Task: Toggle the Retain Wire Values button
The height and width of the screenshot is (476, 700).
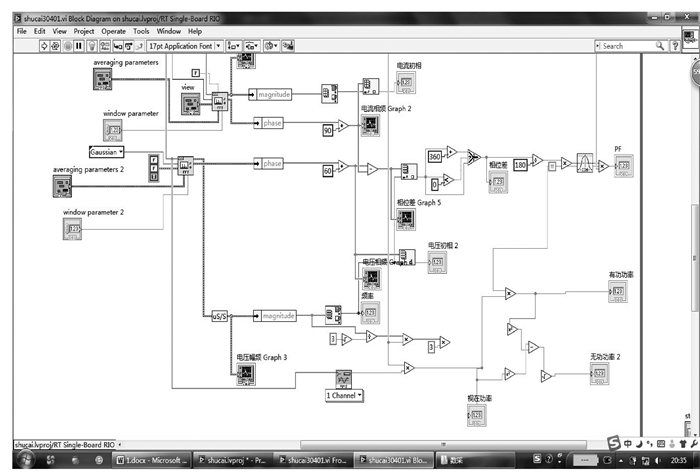Action: coord(104,46)
